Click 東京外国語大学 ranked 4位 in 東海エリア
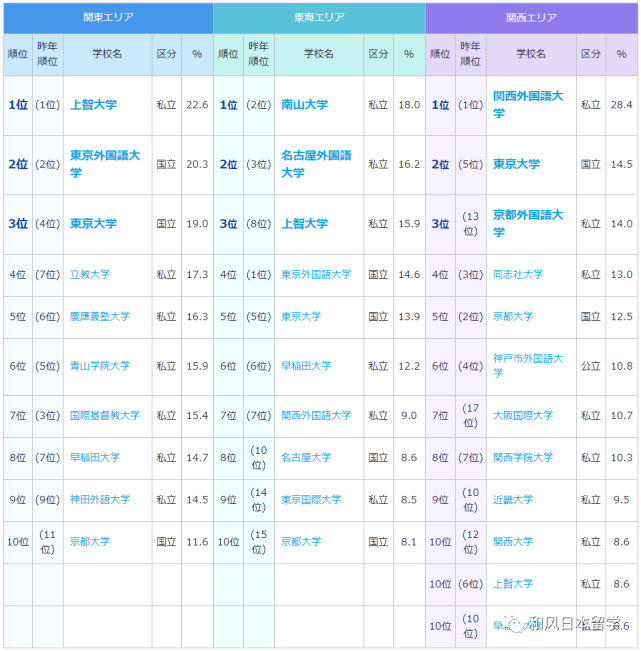This screenshot has width=641, height=651. pyautogui.click(x=316, y=274)
